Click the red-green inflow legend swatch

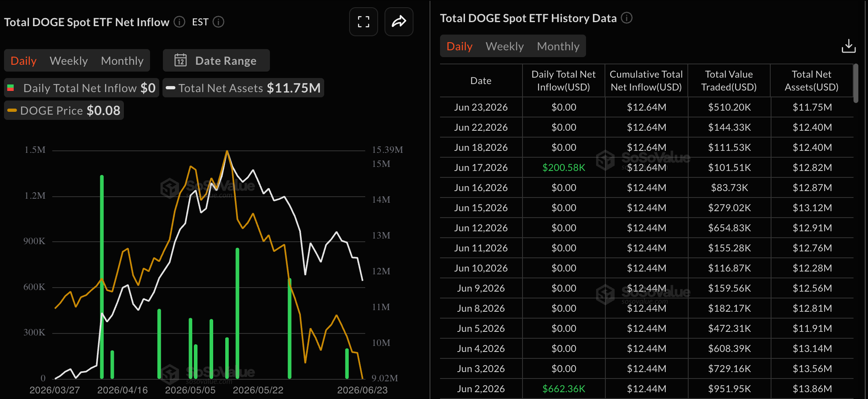[11, 88]
